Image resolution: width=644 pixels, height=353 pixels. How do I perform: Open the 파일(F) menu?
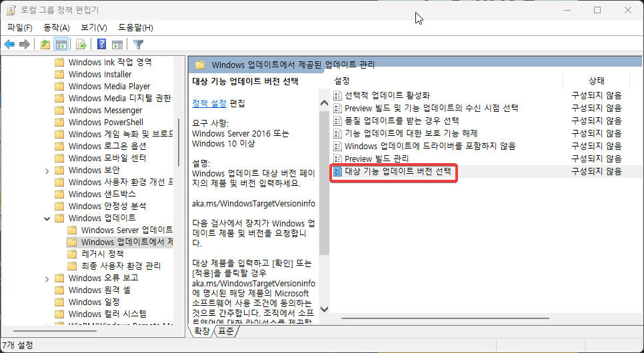pyautogui.click(x=20, y=27)
